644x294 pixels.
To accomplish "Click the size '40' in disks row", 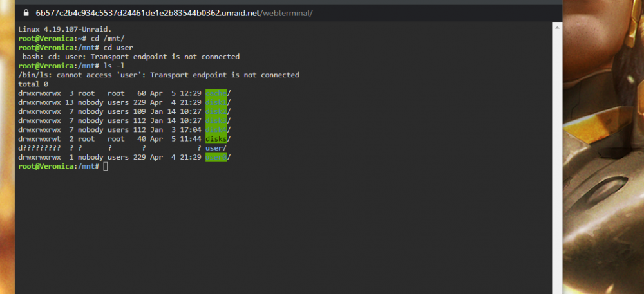I will pos(142,138).
